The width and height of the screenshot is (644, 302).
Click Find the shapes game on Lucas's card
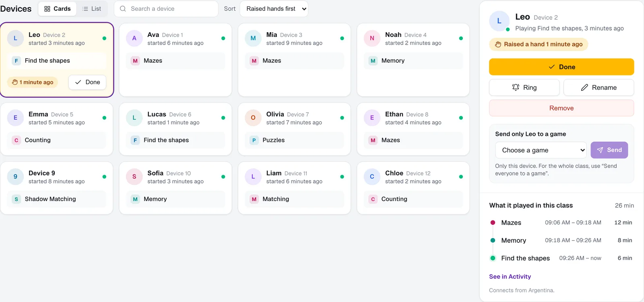coord(175,140)
